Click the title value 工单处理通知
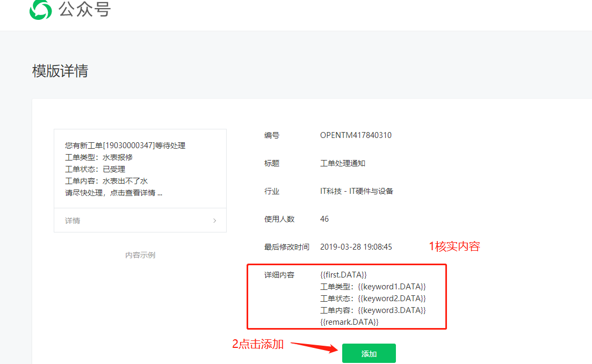This screenshot has height=364, width=592. [x=342, y=163]
